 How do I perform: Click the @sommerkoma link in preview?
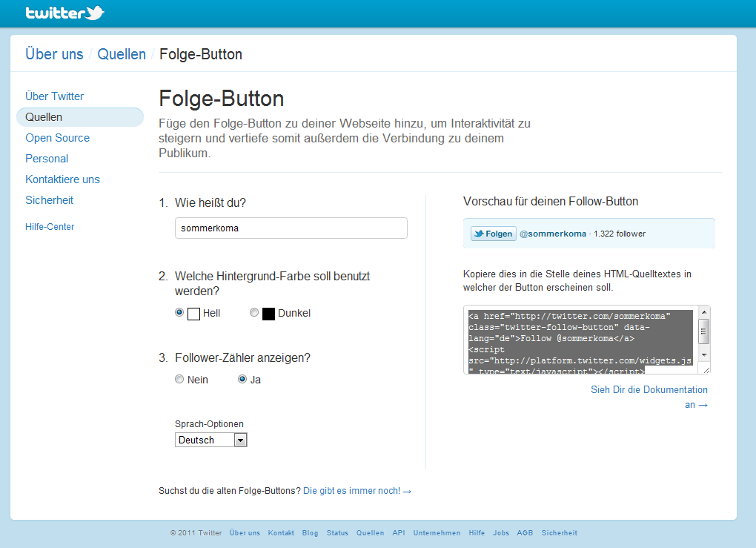tap(552, 234)
